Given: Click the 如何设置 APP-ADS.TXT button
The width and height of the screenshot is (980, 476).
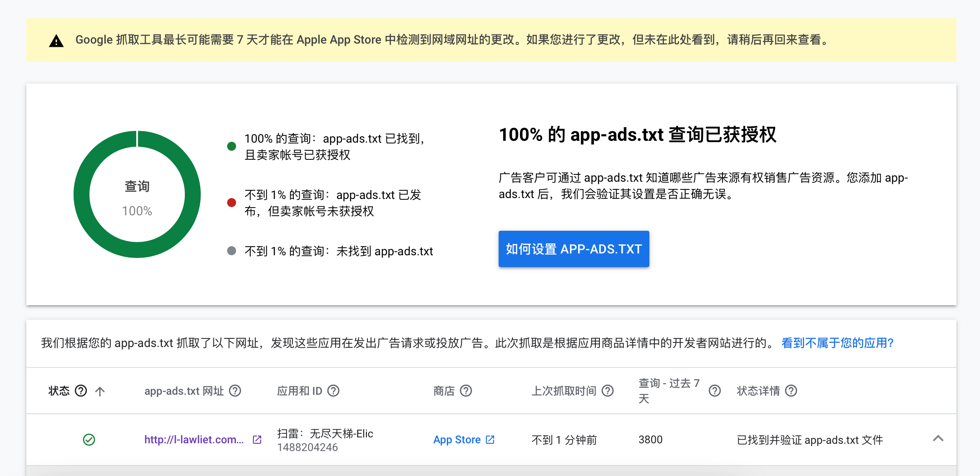Looking at the screenshot, I should point(574,249).
